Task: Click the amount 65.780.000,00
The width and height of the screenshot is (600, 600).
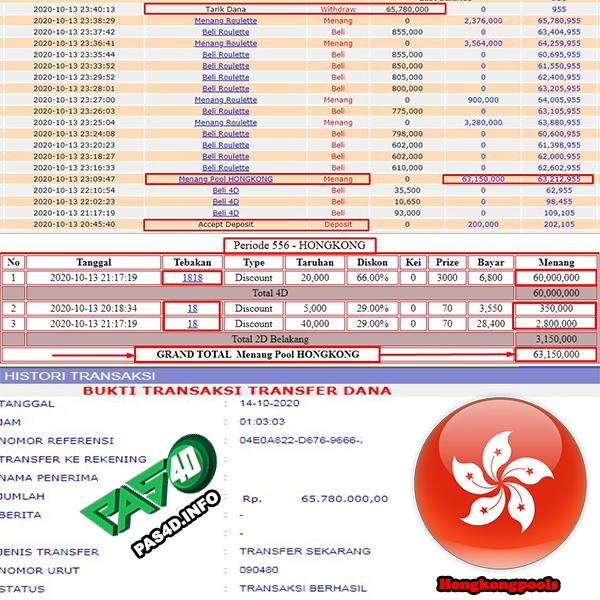Action: pyautogui.click(x=344, y=499)
